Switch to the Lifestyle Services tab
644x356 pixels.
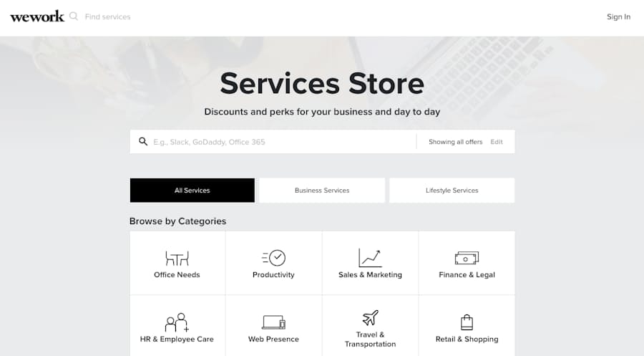(452, 191)
